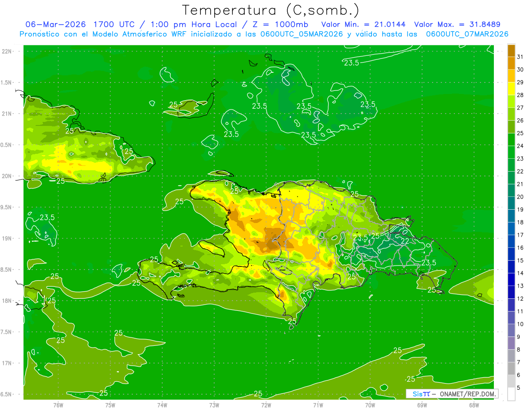
Task: Click the '22' contour label on the map
Action: point(405,241)
